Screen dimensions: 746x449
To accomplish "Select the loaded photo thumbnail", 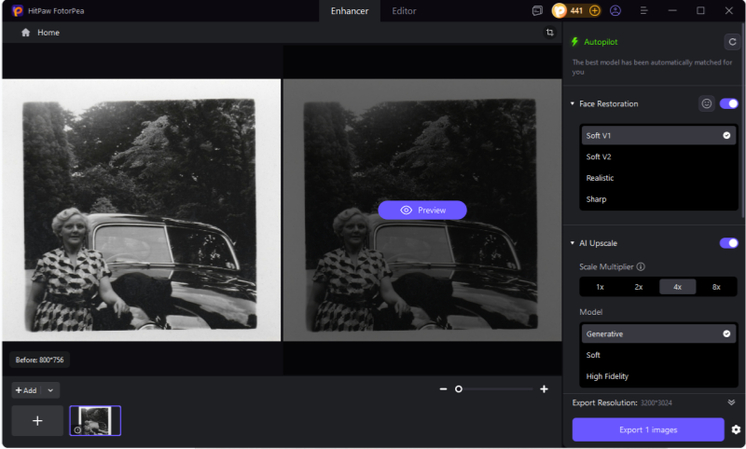I will point(95,420).
